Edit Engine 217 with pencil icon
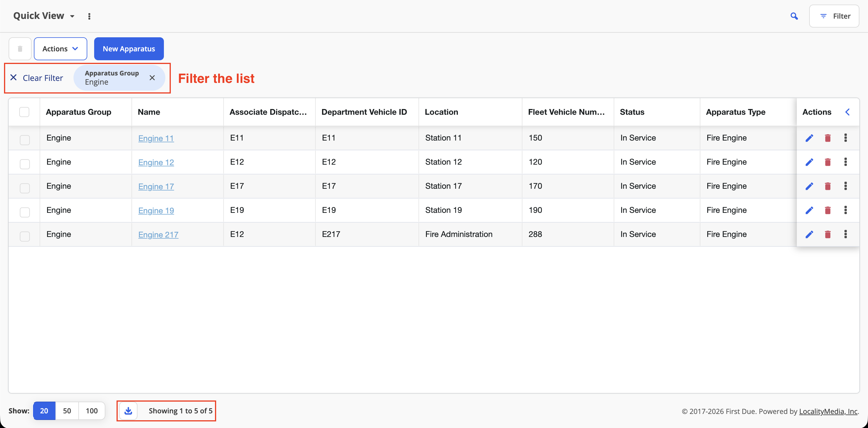This screenshot has height=428, width=868. 809,234
